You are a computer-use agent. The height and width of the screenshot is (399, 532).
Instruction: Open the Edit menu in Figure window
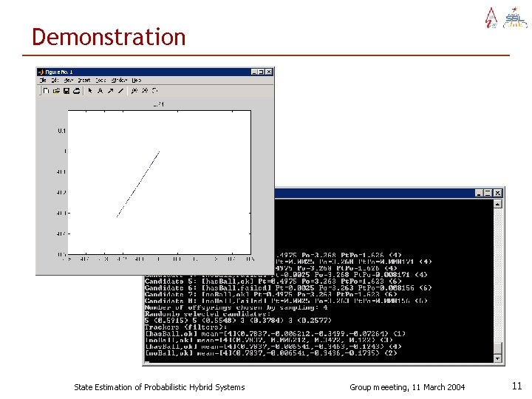click(55, 80)
